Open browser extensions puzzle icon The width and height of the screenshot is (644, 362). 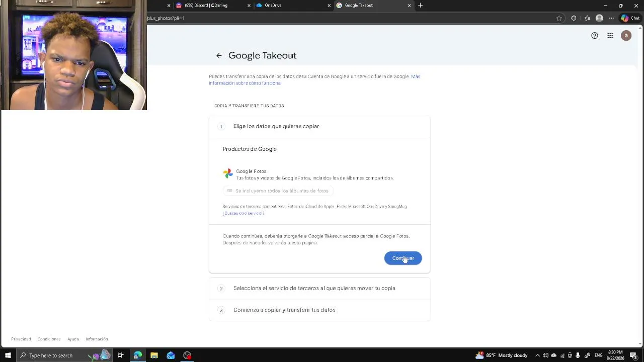coord(574,18)
